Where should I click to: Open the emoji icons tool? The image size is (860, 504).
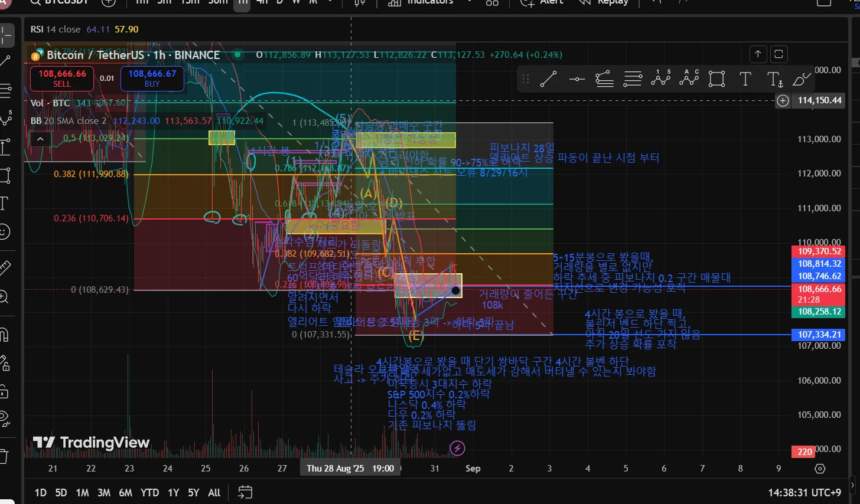(4, 231)
